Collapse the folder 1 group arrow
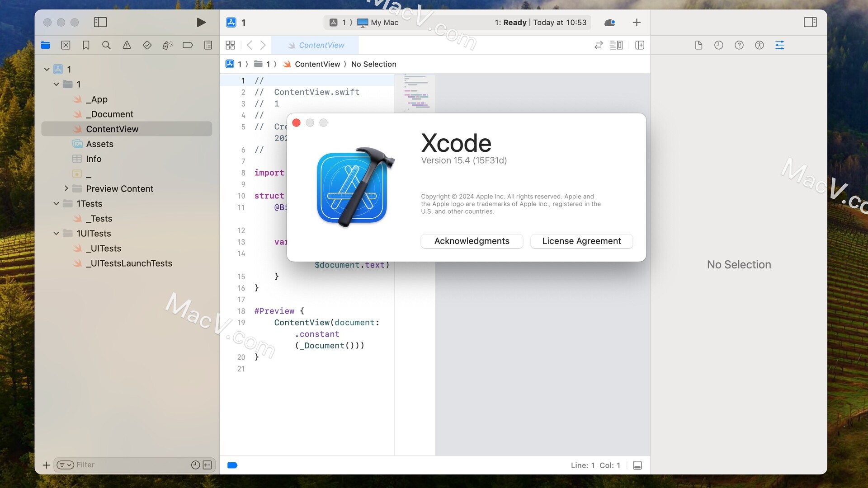Screen dimensions: 868x488 click(56, 84)
